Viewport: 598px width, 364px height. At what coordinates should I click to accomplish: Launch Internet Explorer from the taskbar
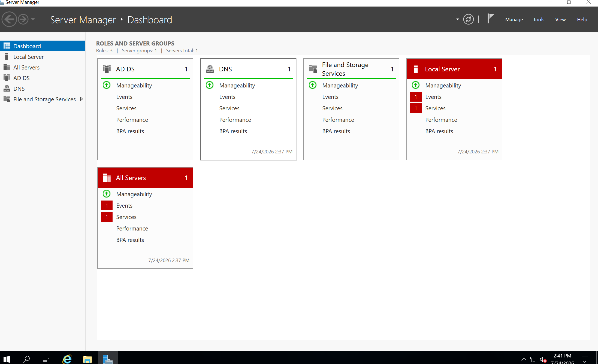67,359
